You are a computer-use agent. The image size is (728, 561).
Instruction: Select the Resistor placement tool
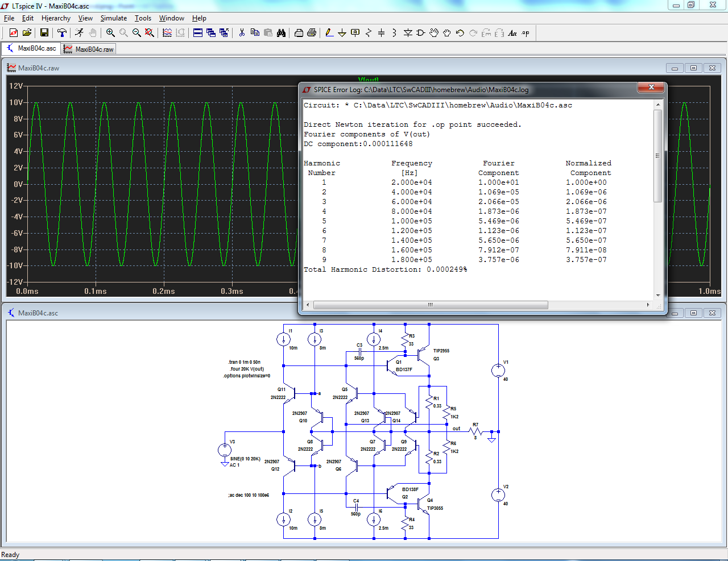click(x=369, y=33)
